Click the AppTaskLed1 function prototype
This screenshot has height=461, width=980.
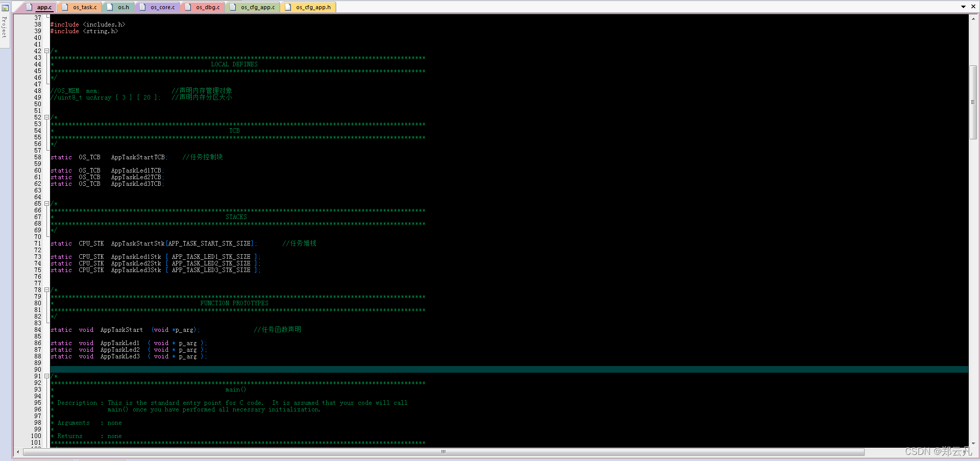click(x=129, y=343)
